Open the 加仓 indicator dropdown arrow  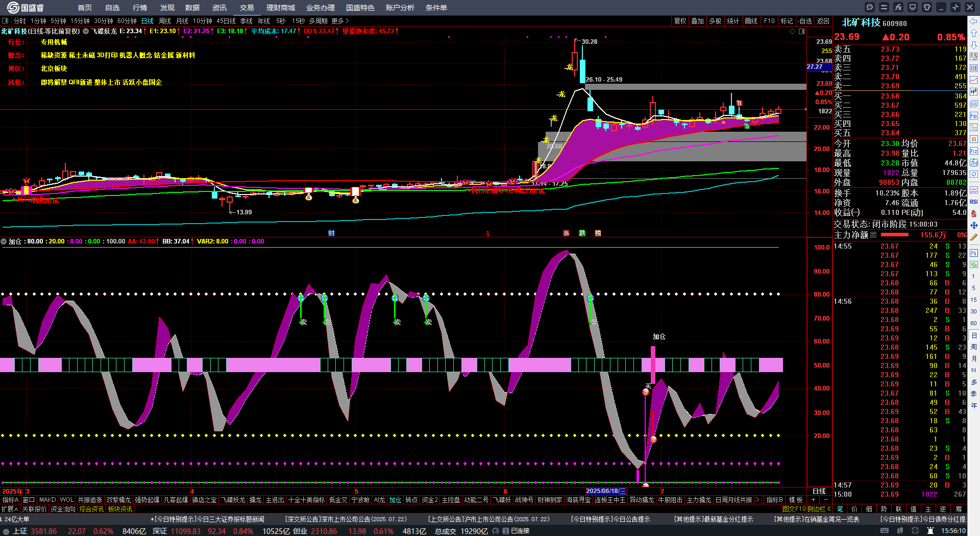4,241
